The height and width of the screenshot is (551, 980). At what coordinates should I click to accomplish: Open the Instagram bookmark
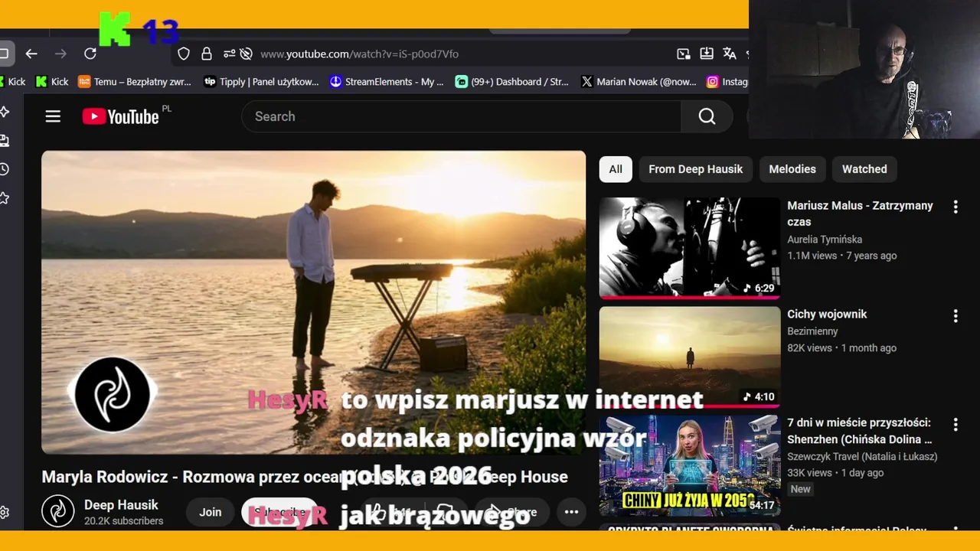pos(727,82)
